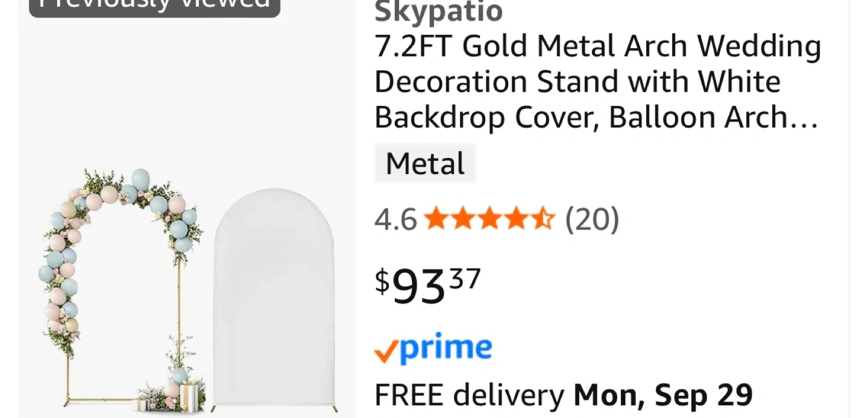Image resolution: width=868 pixels, height=418 pixels.
Task: Open the (20) customer reviews count
Action: (x=592, y=219)
